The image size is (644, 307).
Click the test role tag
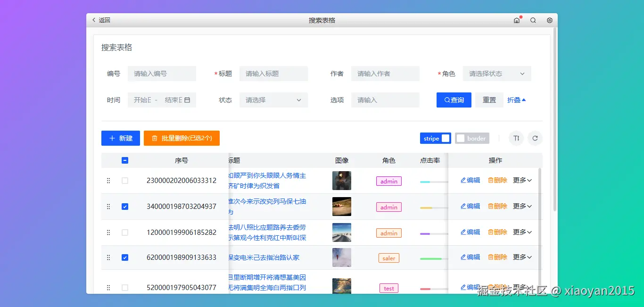(389, 288)
